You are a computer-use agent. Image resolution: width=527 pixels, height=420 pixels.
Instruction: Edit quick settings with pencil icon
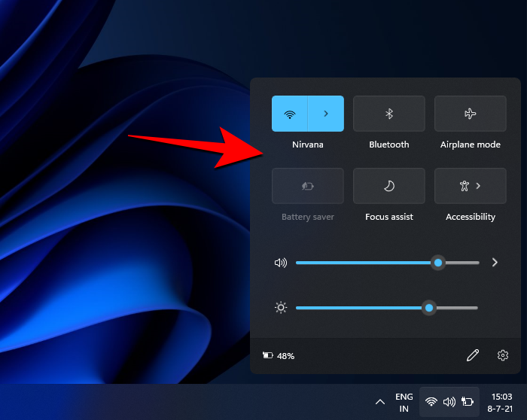tap(473, 356)
